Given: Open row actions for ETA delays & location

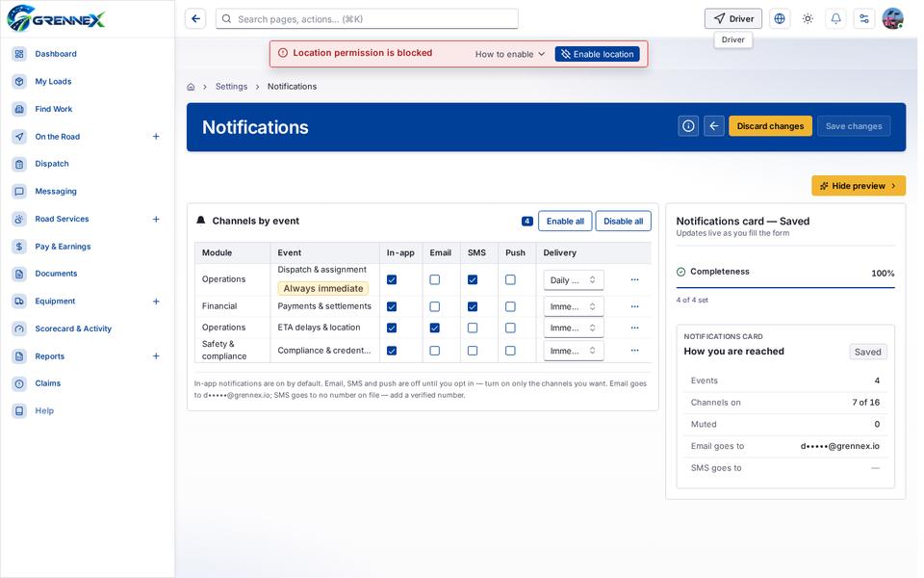Looking at the screenshot, I should pyautogui.click(x=634, y=328).
